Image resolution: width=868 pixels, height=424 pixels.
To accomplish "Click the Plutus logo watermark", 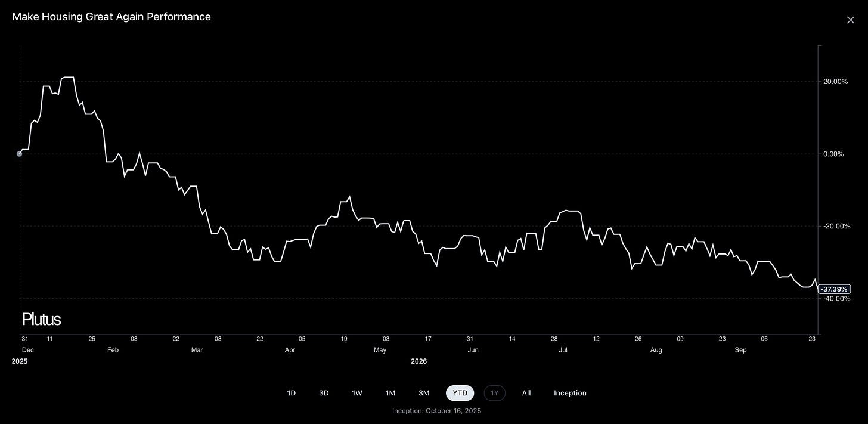I will [41, 320].
